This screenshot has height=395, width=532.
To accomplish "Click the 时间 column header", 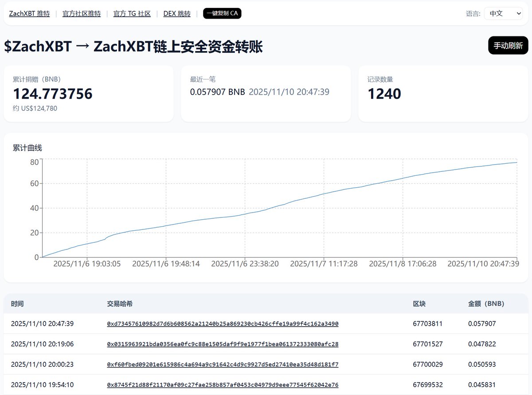I will pyautogui.click(x=17, y=304).
